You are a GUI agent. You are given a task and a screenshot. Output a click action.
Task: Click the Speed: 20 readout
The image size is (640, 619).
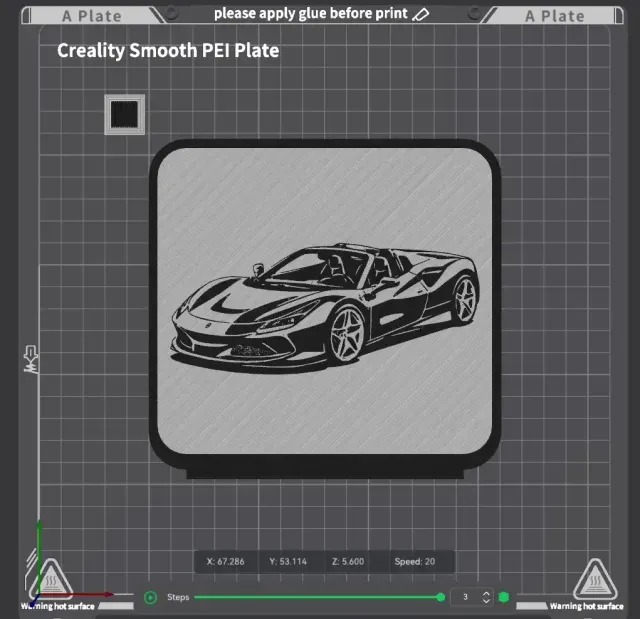415,561
